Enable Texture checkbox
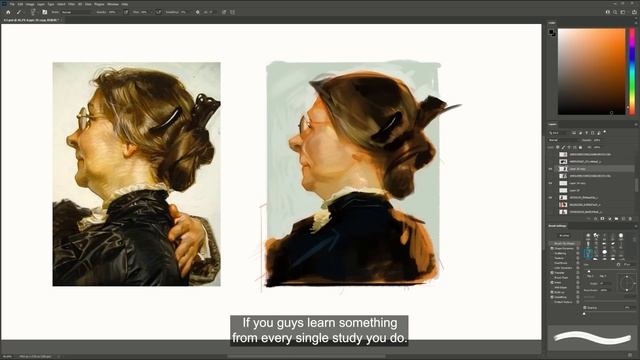 point(552,258)
